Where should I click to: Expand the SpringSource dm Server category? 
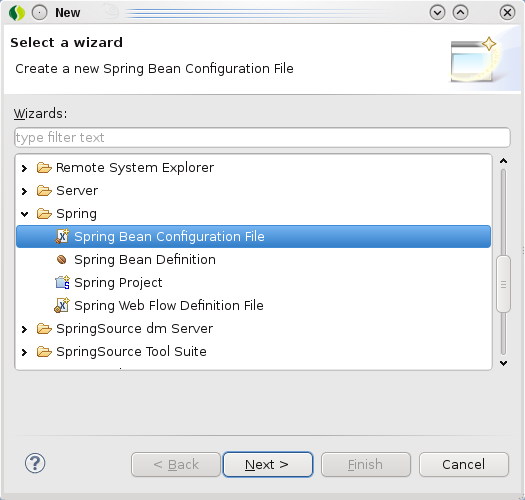tap(24, 330)
